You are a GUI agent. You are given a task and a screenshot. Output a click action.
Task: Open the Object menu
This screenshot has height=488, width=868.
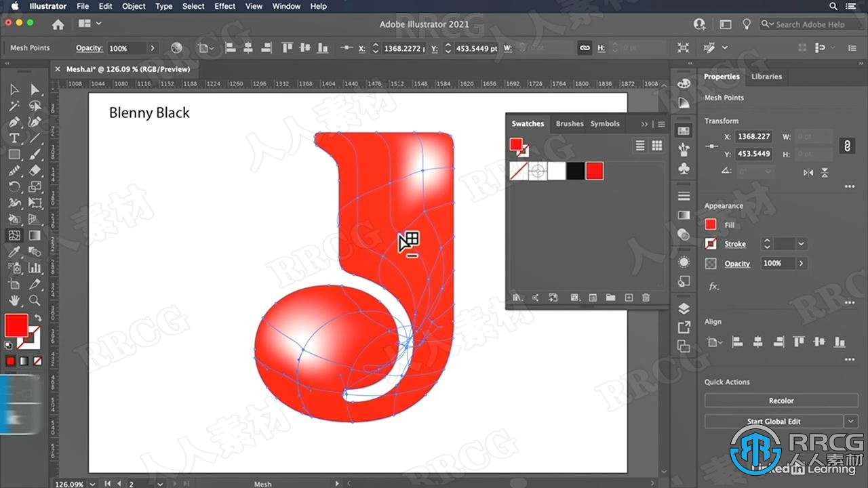point(134,6)
